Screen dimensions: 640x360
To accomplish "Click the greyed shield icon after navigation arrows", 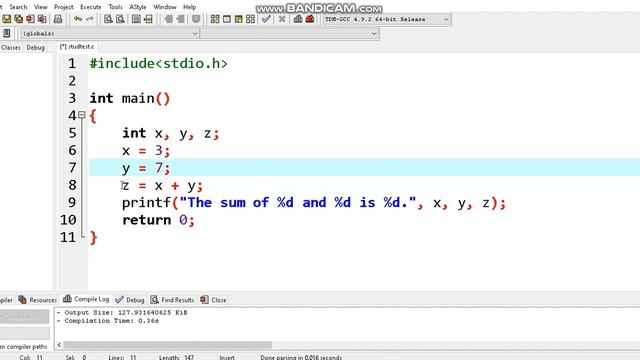I will pos(196,19).
